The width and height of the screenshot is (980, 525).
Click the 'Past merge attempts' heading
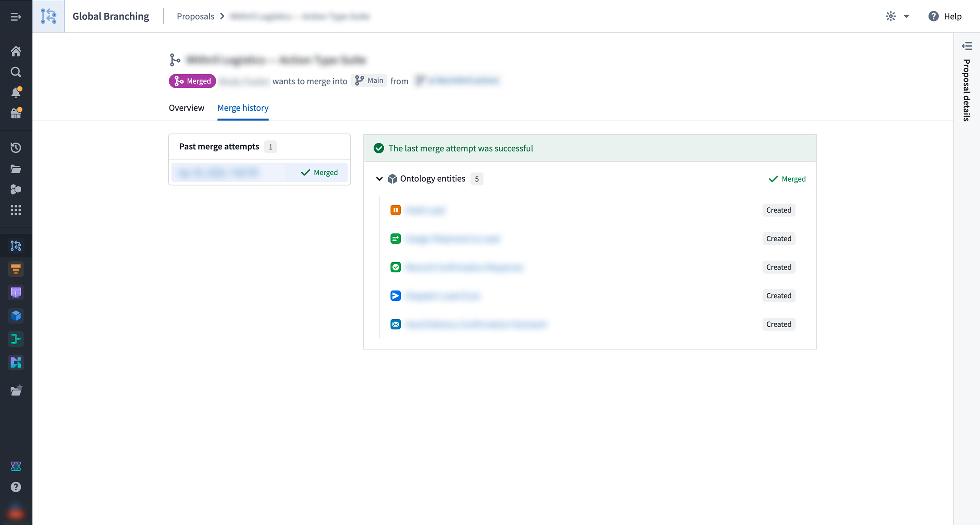[x=219, y=147]
